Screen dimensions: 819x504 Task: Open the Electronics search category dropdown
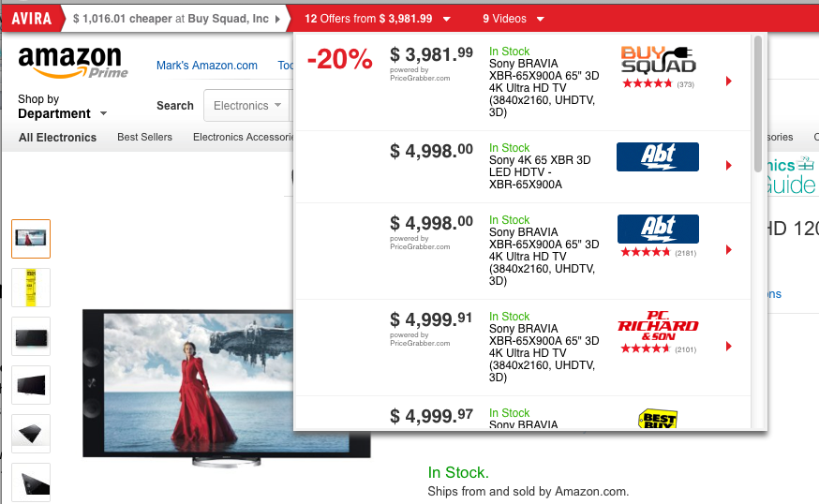click(x=247, y=106)
